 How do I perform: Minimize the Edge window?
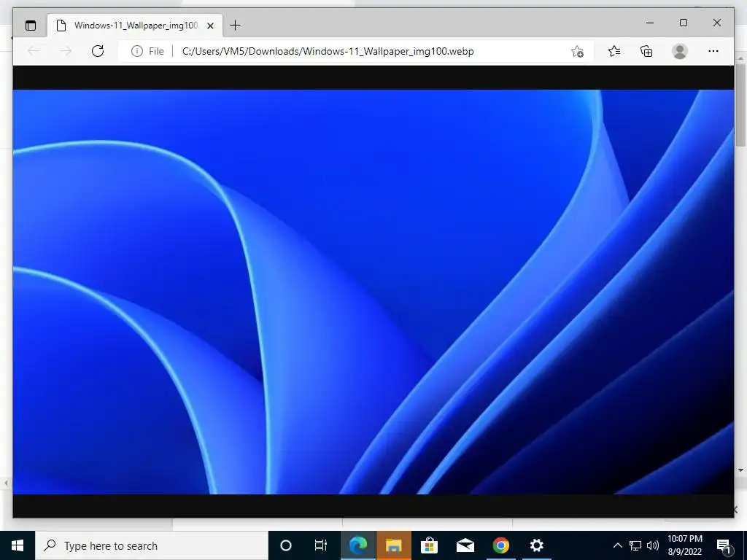pyautogui.click(x=650, y=23)
